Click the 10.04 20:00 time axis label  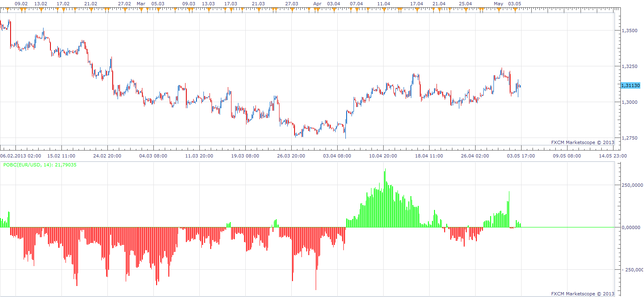[x=383, y=156]
